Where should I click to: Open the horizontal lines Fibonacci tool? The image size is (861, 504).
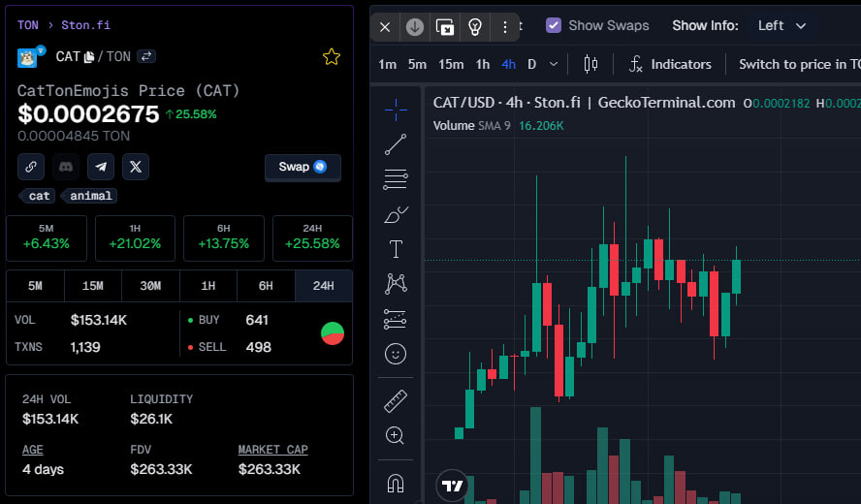396,179
